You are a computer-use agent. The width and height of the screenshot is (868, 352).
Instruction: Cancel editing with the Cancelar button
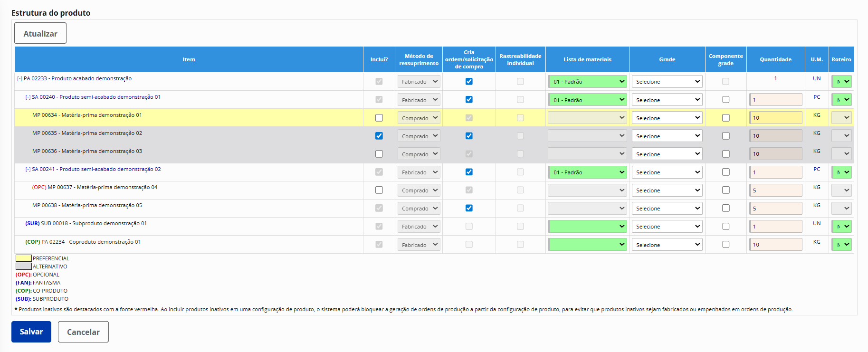pos(83,332)
